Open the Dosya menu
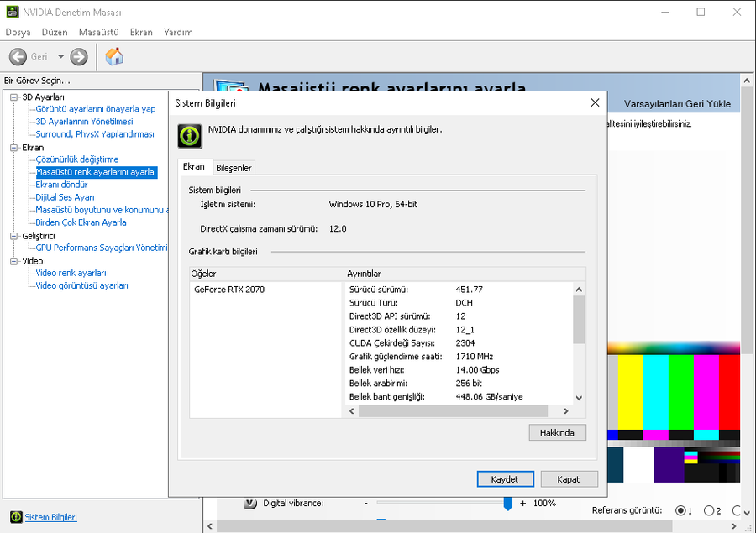Image resolution: width=756 pixels, height=533 pixels. point(18,32)
